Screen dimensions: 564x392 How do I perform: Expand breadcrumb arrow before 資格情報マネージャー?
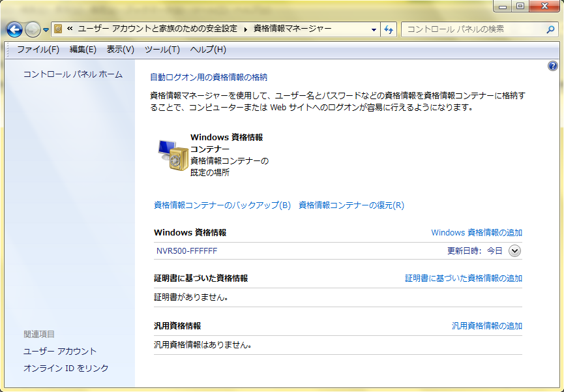pyautogui.click(x=246, y=29)
